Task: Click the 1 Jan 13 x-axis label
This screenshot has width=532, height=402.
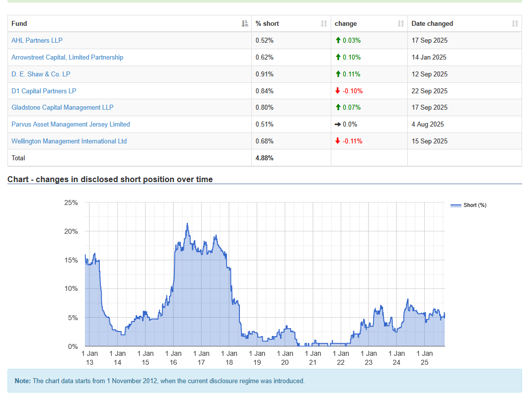Action: (89, 358)
